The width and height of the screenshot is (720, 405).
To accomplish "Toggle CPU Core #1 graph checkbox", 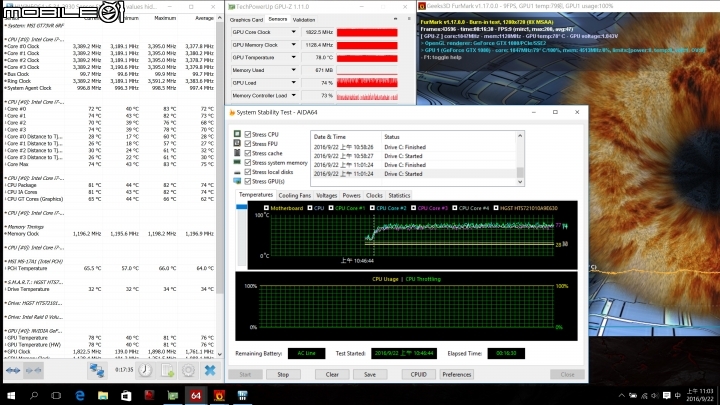I will 331,208.
